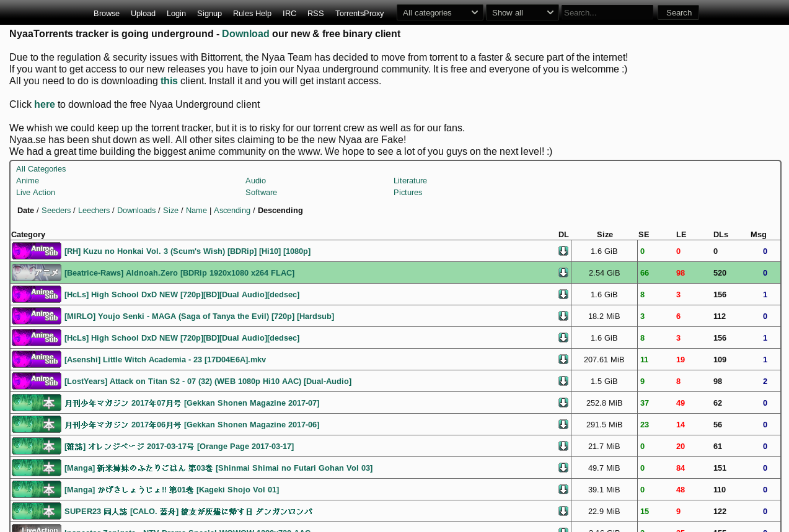Click message count 2 on Attack on Titan row
The image size is (789, 532).
765,382
